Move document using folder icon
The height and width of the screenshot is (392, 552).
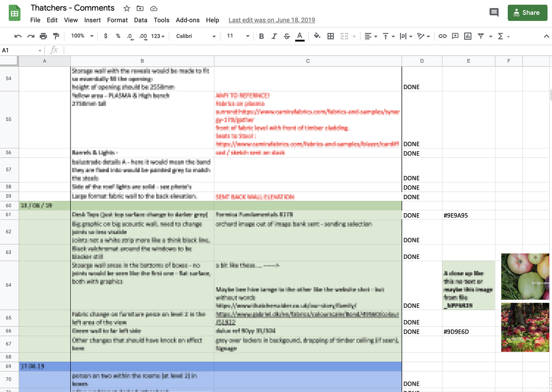(140, 8)
